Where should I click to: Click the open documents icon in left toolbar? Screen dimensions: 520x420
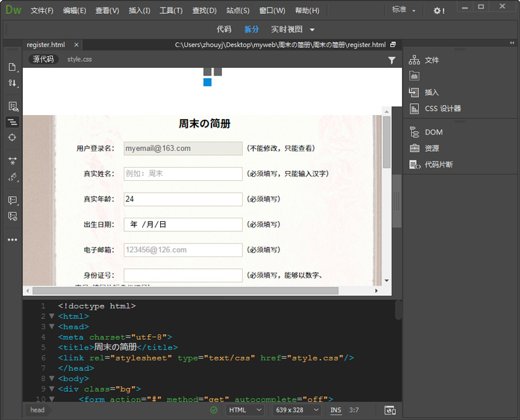[x=12, y=67]
